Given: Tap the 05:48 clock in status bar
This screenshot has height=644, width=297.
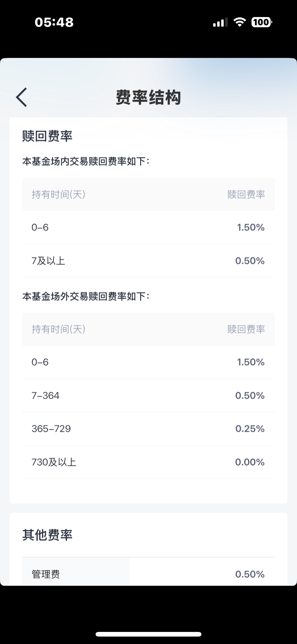Looking at the screenshot, I should point(54,22).
